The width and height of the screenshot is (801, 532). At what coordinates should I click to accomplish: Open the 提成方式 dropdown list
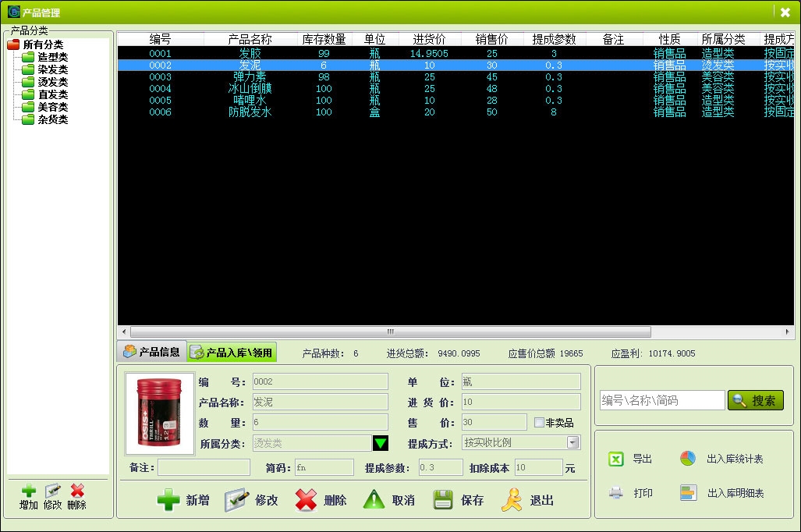click(x=573, y=443)
